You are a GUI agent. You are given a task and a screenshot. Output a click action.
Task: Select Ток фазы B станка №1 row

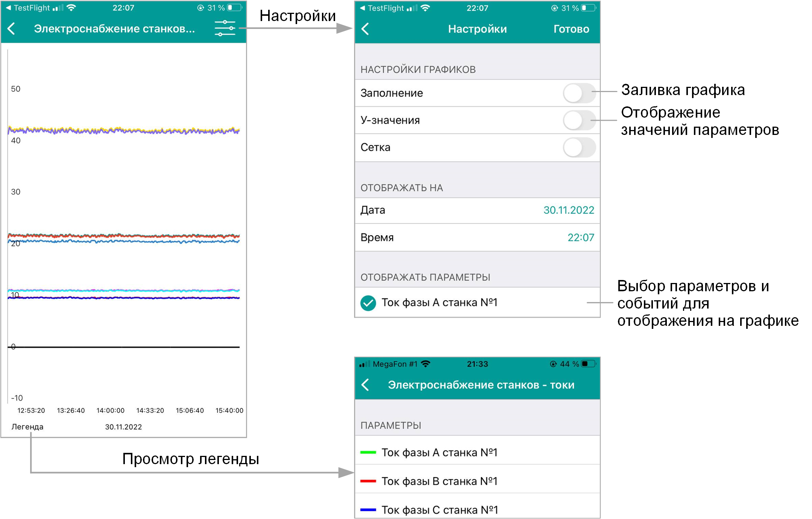(439, 481)
